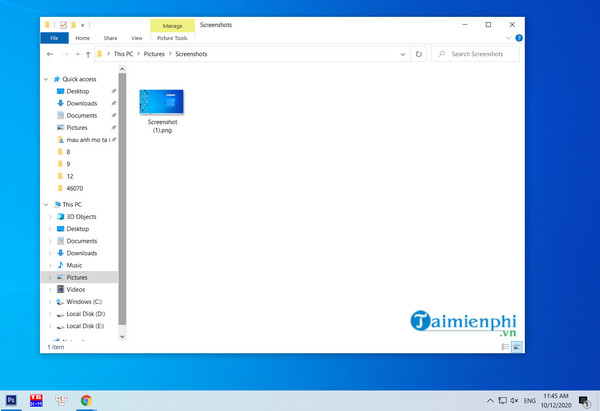Open folder named 8
This screenshot has height=411, width=600.
click(x=68, y=152)
